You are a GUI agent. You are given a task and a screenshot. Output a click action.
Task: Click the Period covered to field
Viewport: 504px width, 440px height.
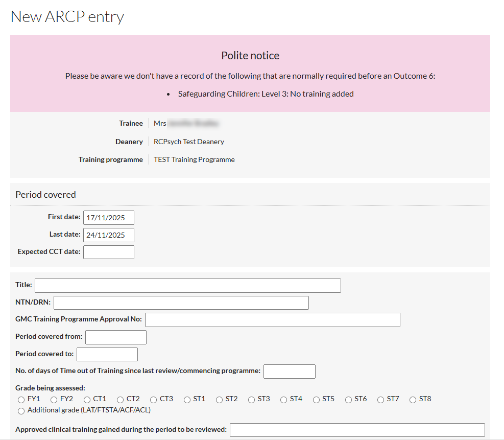pos(107,355)
